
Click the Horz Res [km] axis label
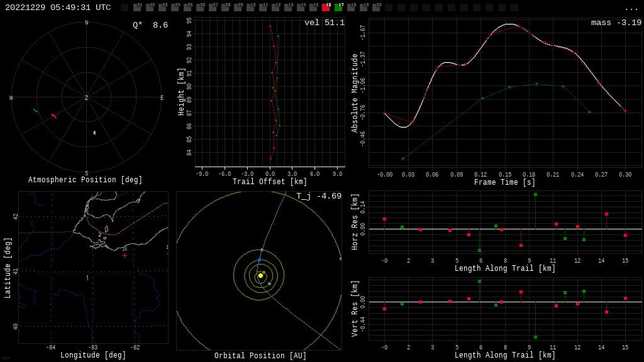pyautogui.click(x=355, y=222)
